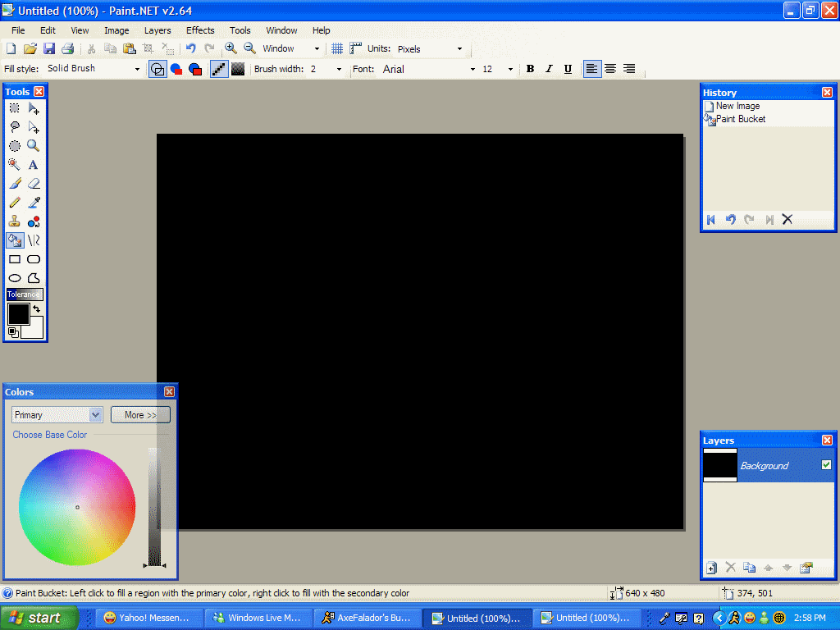Viewport: 840px width, 630px height.
Task: Select the Ellipse shape tool
Action: click(x=15, y=278)
